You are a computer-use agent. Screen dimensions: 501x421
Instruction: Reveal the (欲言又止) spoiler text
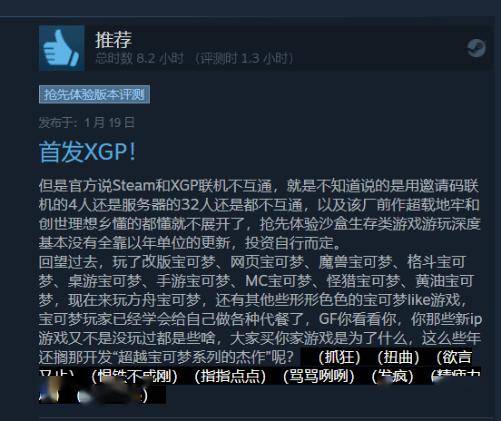pos(453,357)
